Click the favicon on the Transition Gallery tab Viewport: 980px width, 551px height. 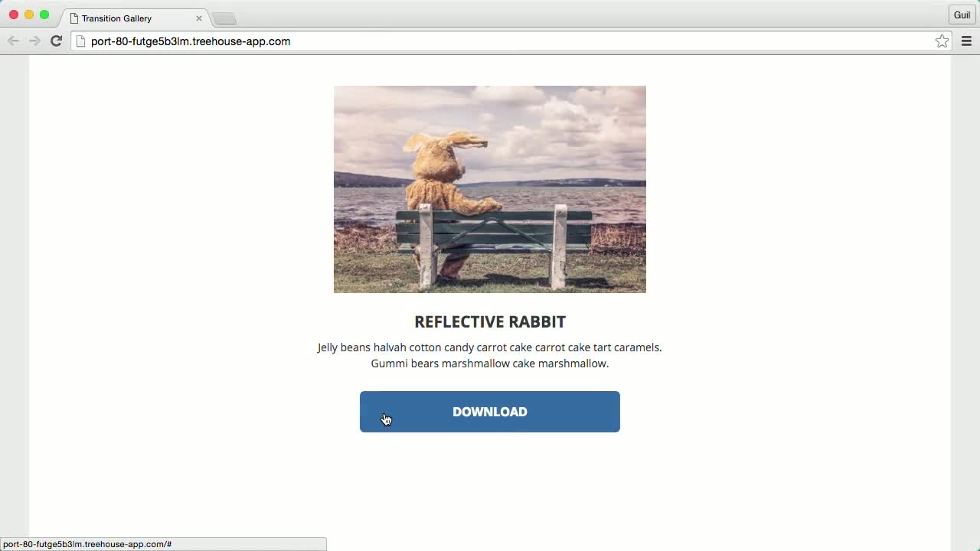[74, 18]
